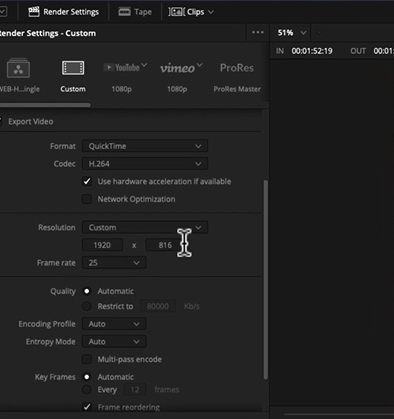
Task: Select the YouTube 1080p preset
Action: pyautogui.click(x=122, y=76)
